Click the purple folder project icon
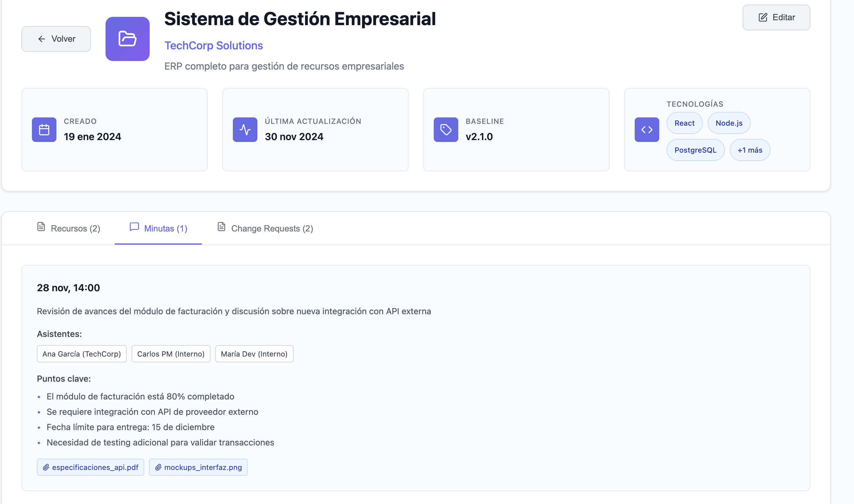This screenshot has height=504, width=854. [127, 39]
